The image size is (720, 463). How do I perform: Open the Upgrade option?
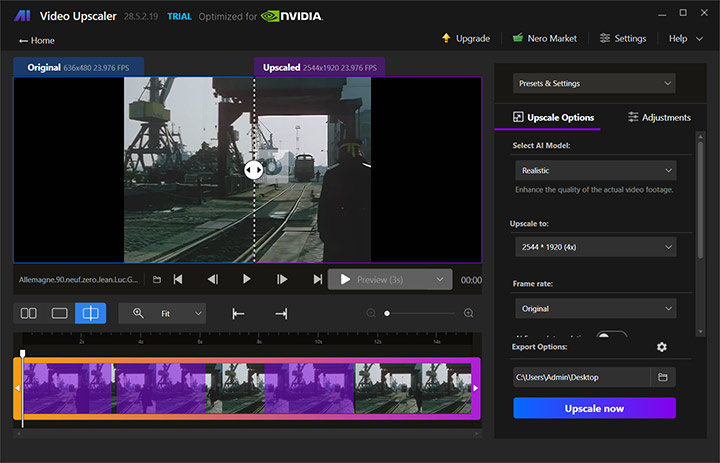click(466, 39)
